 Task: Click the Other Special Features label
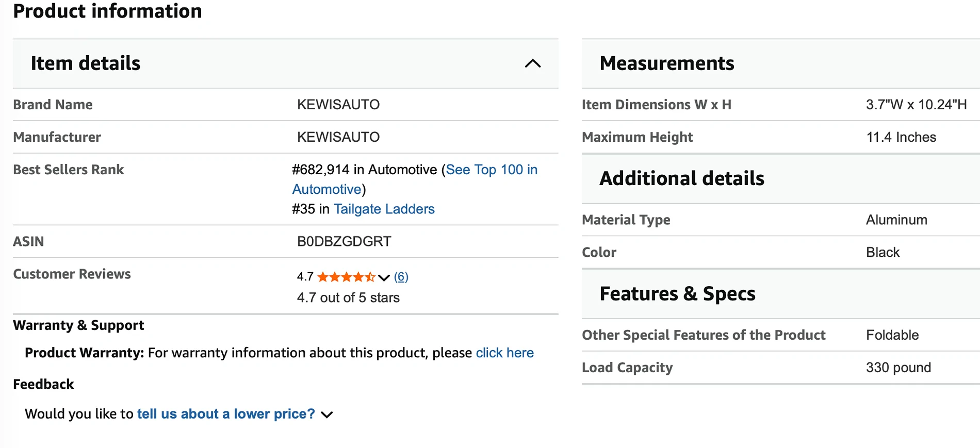click(704, 335)
